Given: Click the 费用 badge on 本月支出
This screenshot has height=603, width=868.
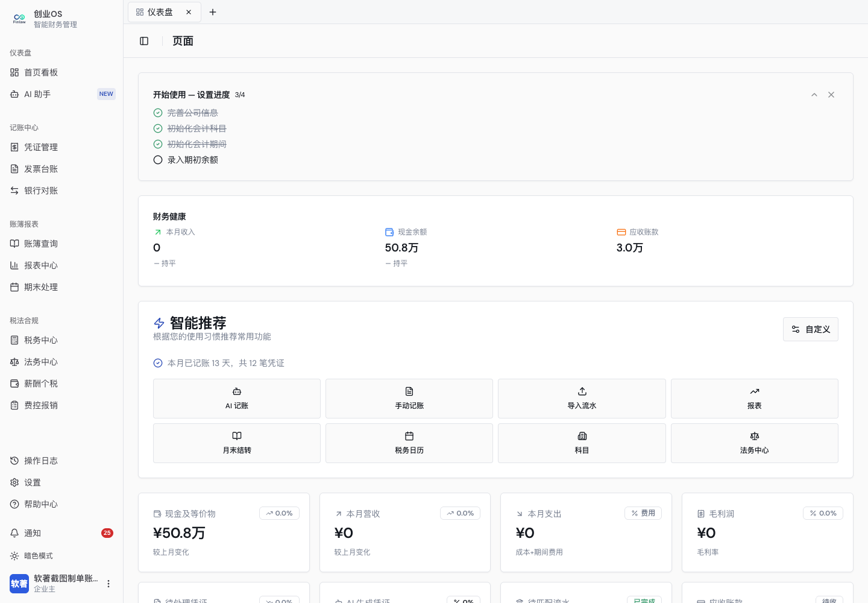Looking at the screenshot, I should (643, 513).
